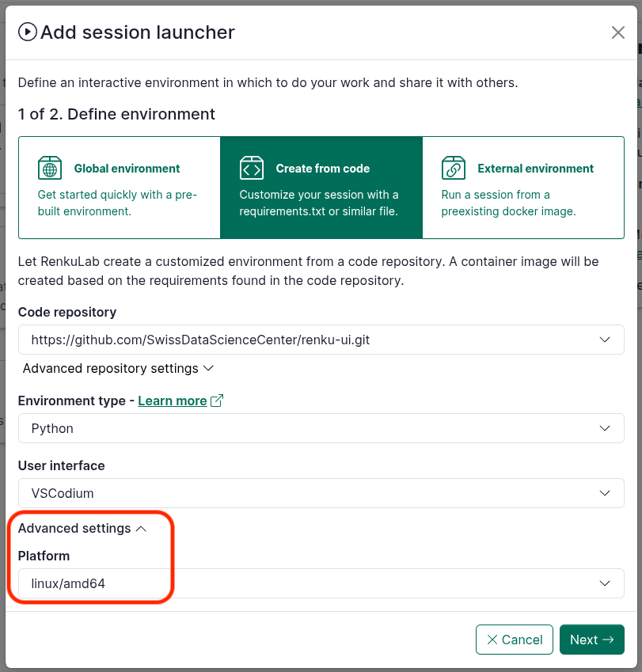Select the Global environment option
This screenshot has height=672, width=642.
click(x=120, y=188)
